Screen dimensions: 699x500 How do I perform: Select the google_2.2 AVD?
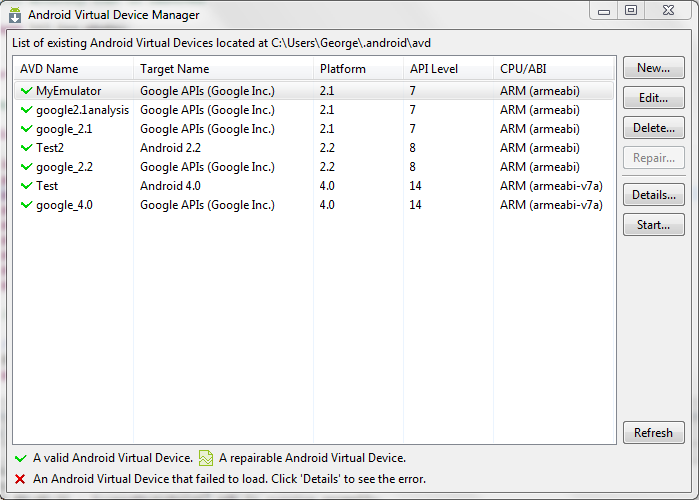[64, 167]
